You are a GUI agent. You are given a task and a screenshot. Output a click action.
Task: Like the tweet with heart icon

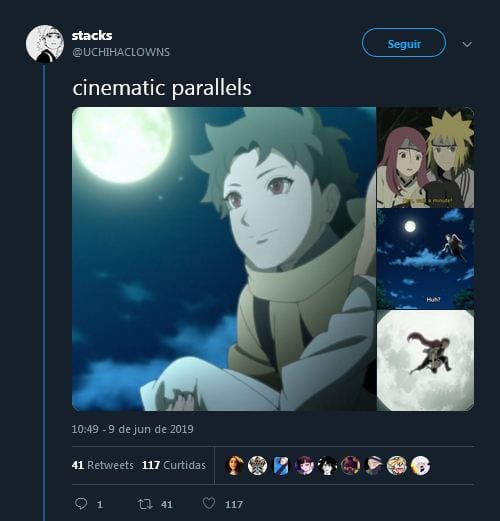click(x=209, y=503)
